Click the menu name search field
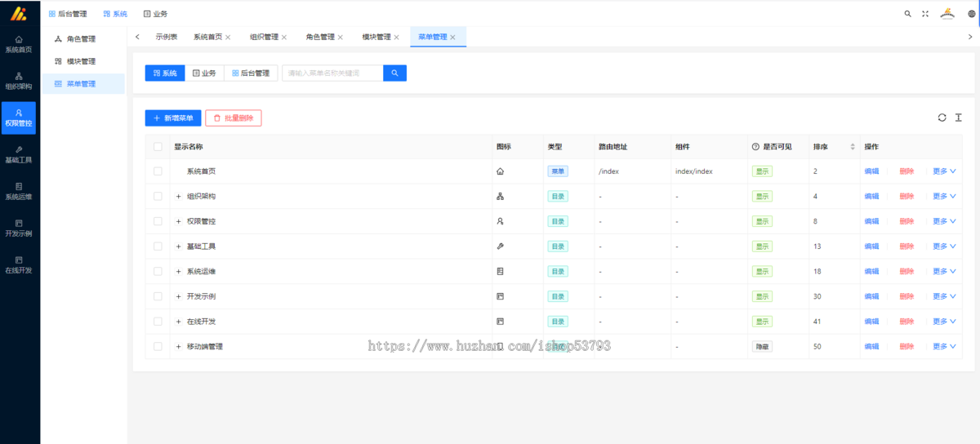Viewport: 980px width, 444px height. coord(332,73)
